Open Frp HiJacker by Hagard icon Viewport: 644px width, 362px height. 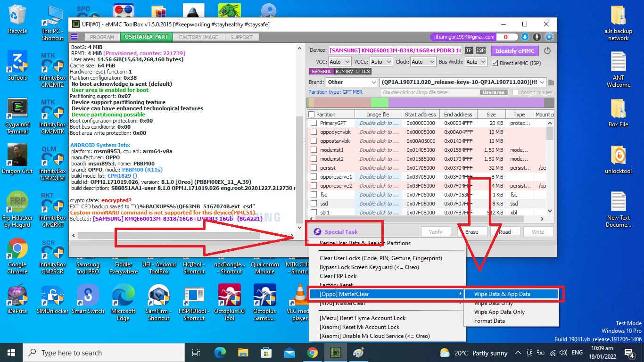point(17,209)
